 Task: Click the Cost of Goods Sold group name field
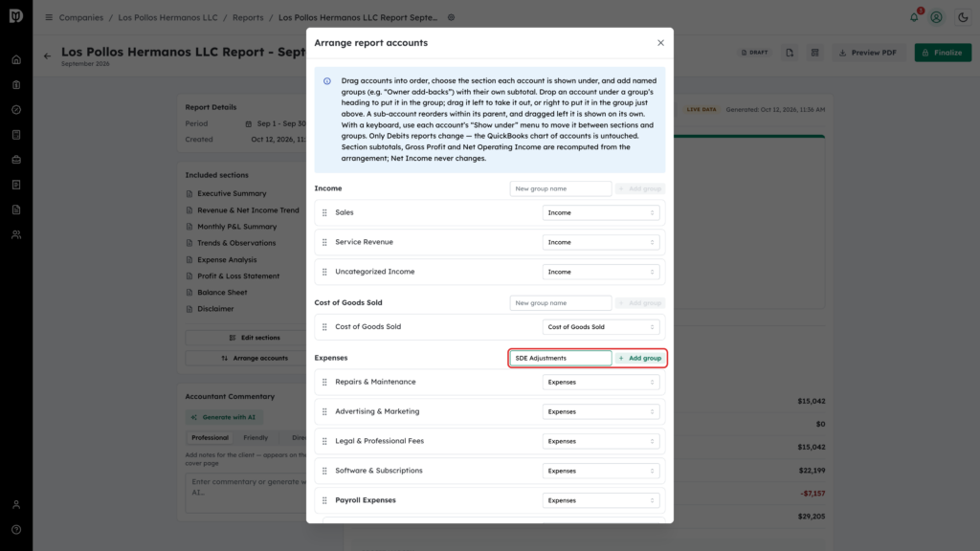tap(561, 303)
